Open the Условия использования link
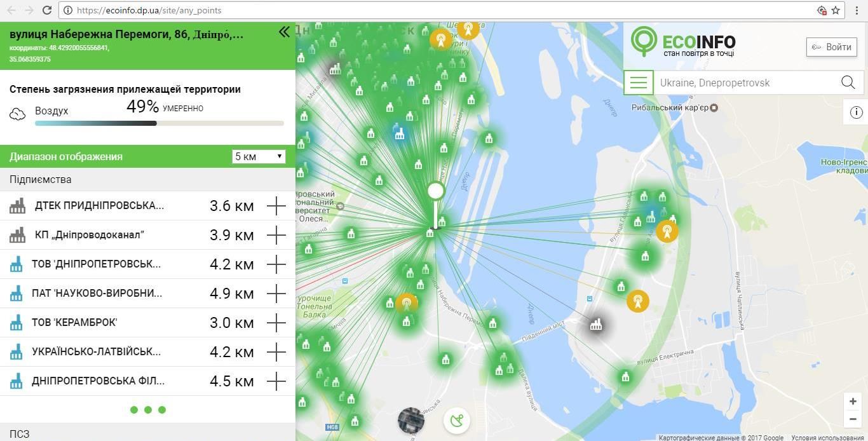The width and height of the screenshot is (868, 441). 827,437
